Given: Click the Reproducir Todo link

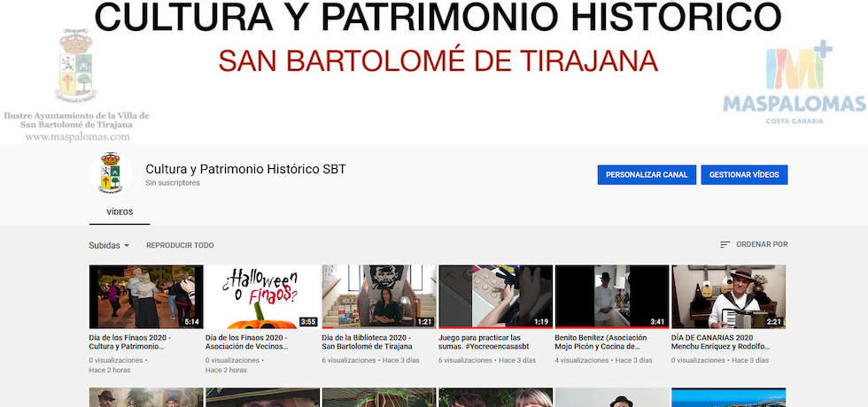Looking at the screenshot, I should tap(180, 245).
